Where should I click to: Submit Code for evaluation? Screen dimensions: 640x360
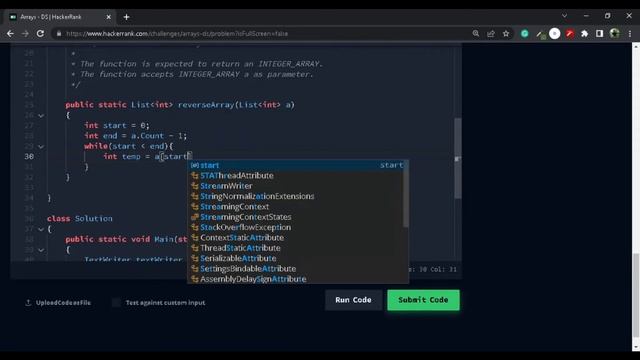423,300
